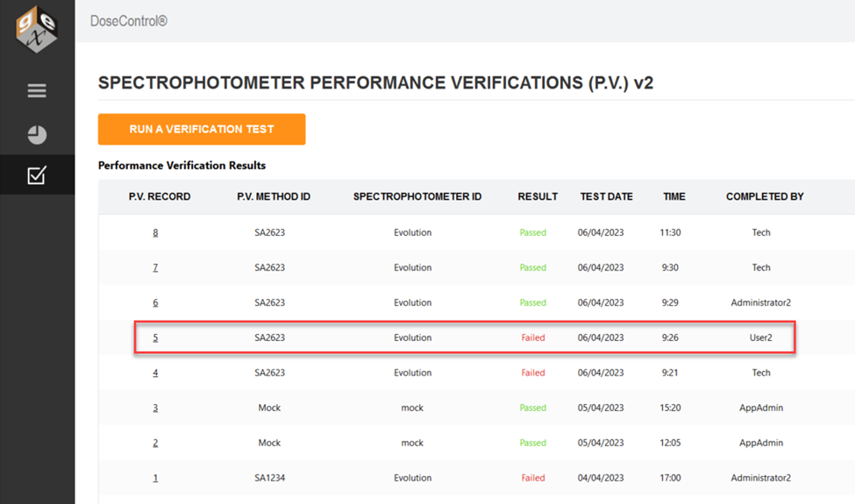This screenshot has width=855, height=504.
Task: Open P.V. record 1 link
Action: (x=155, y=478)
